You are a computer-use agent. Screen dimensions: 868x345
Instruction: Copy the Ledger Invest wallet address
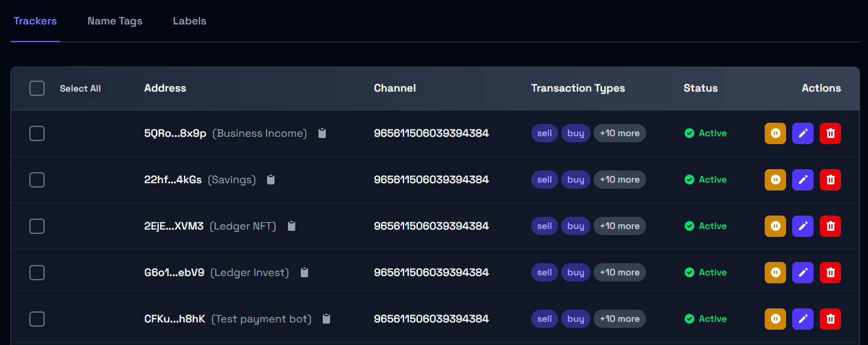(x=304, y=272)
